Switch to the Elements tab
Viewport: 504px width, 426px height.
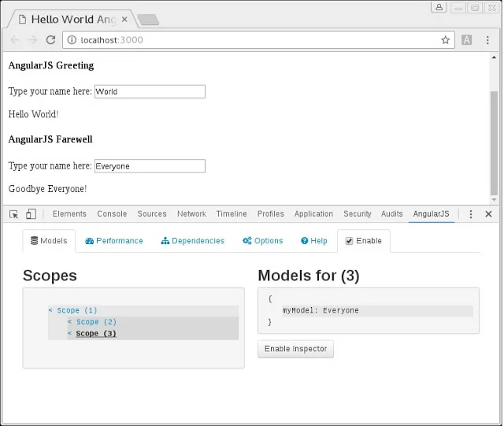tap(69, 214)
